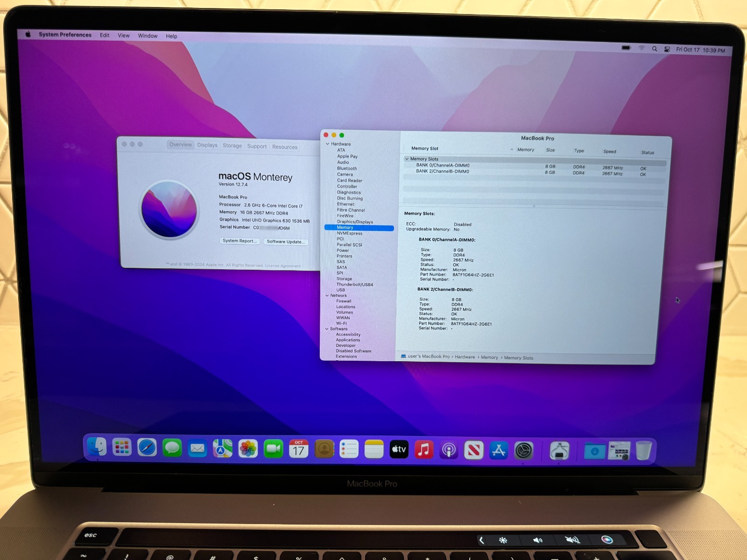The height and width of the screenshot is (560, 747).
Task: Launch Mail from the Dock
Action: pyautogui.click(x=197, y=448)
